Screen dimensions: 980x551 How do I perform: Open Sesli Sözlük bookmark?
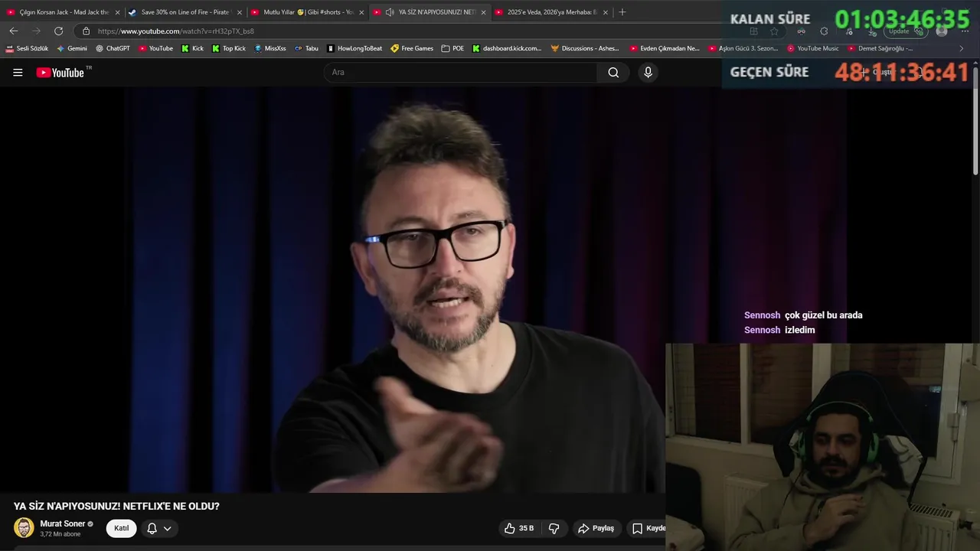pyautogui.click(x=27, y=48)
